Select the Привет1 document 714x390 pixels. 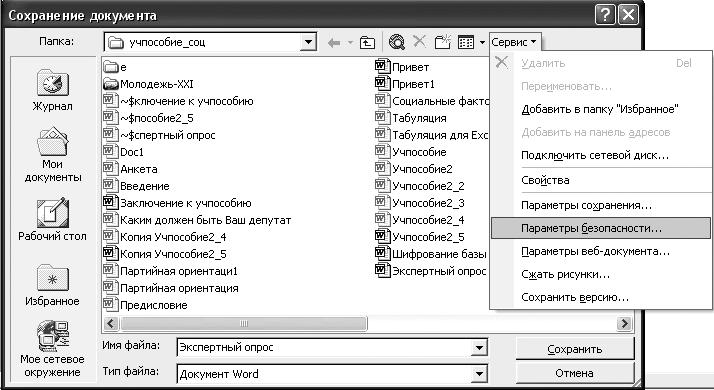pyautogui.click(x=405, y=84)
